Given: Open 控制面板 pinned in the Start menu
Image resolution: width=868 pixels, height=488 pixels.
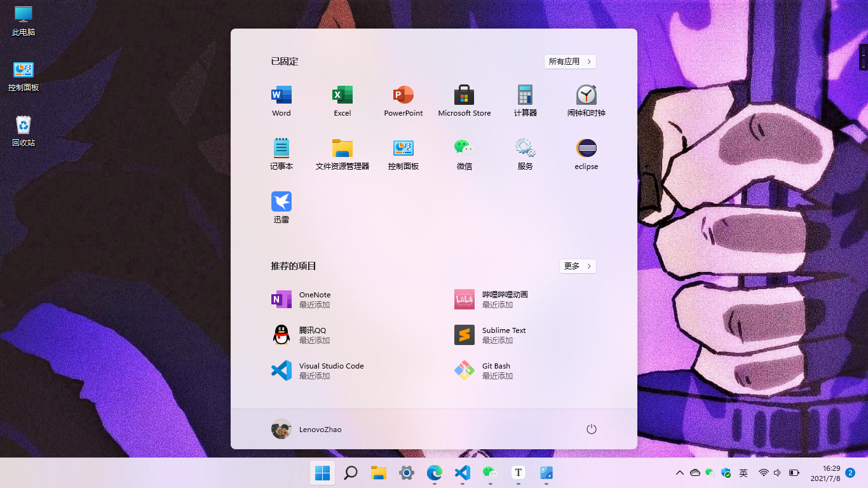Looking at the screenshot, I should [x=403, y=154].
